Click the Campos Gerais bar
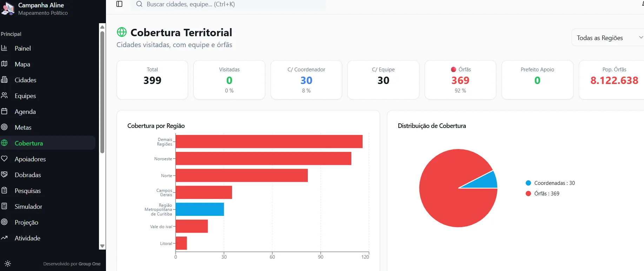644x271 pixels. point(204,192)
